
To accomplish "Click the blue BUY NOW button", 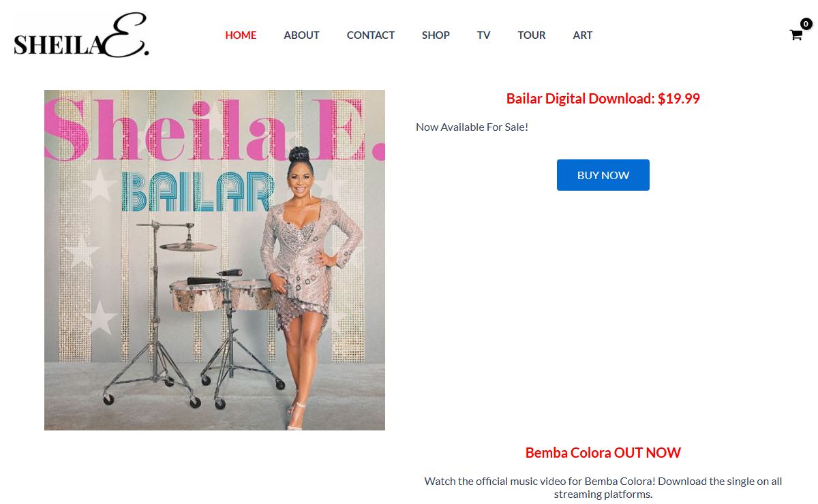I will click(603, 175).
